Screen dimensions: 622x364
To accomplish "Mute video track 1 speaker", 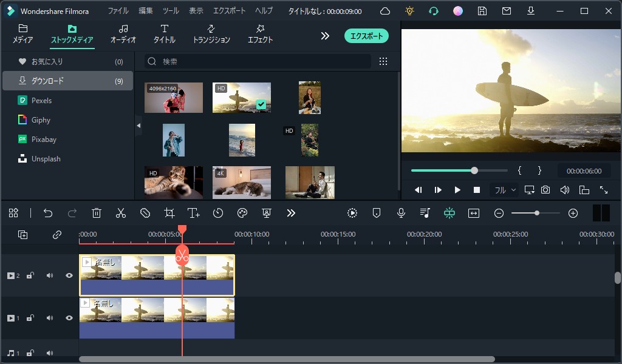I will 50,318.
